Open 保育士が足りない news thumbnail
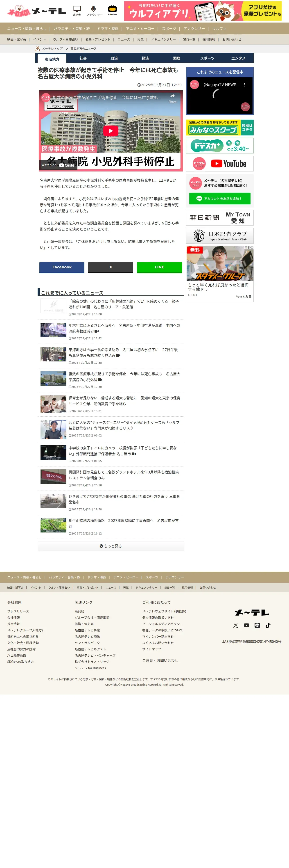The width and height of the screenshot is (289, 868). (x=53, y=404)
